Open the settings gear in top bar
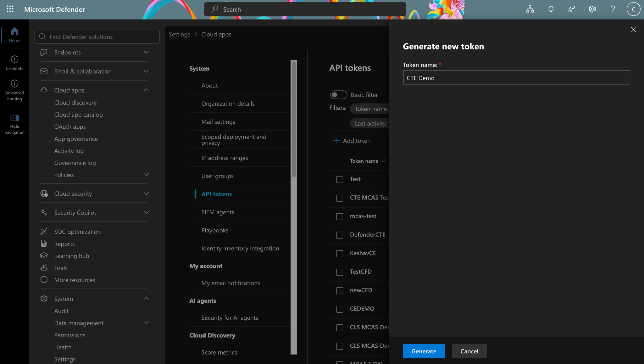 592,9
